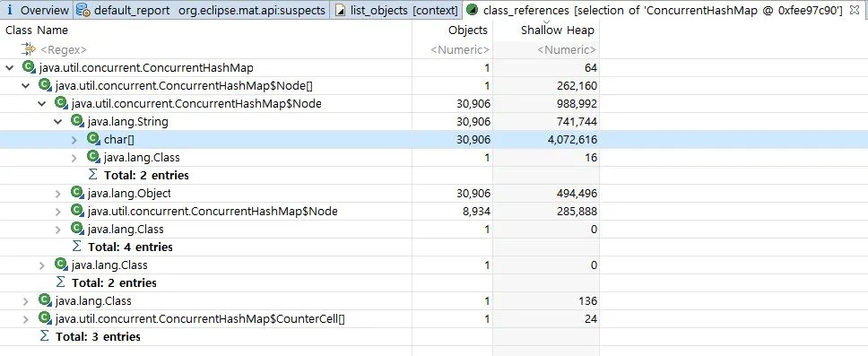This screenshot has height=356, width=868.
Task: Click the ConcurrentHashMap root class icon
Action: [x=29, y=68]
